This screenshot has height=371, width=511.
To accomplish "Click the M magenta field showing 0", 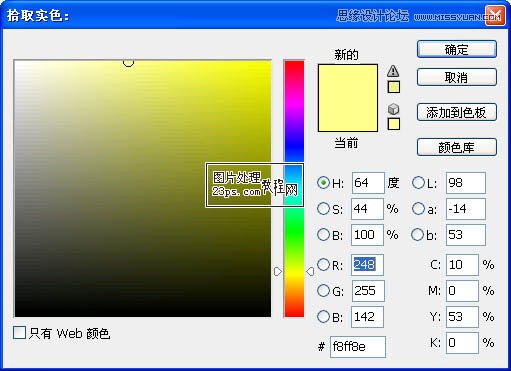I will 462,291.
